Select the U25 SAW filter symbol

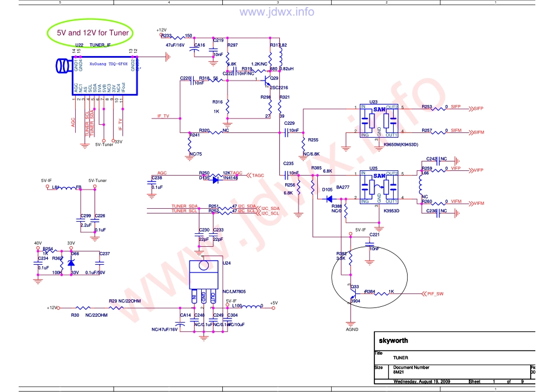point(379,187)
